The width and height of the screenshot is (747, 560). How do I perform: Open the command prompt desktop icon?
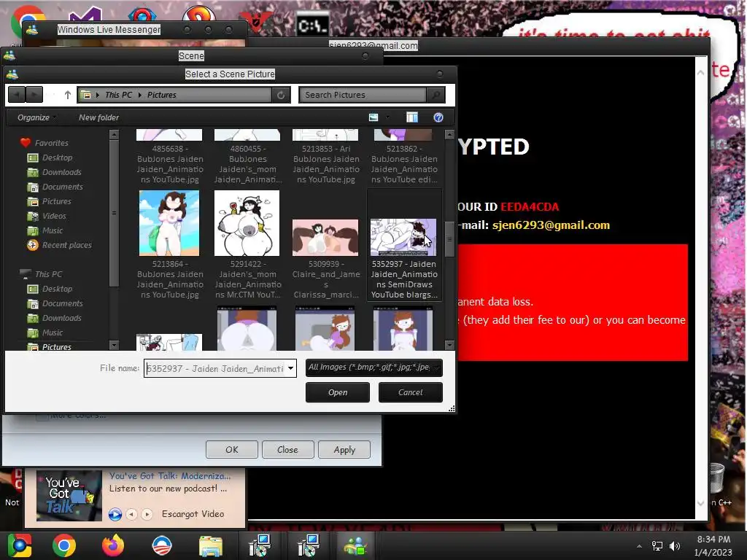[312, 25]
